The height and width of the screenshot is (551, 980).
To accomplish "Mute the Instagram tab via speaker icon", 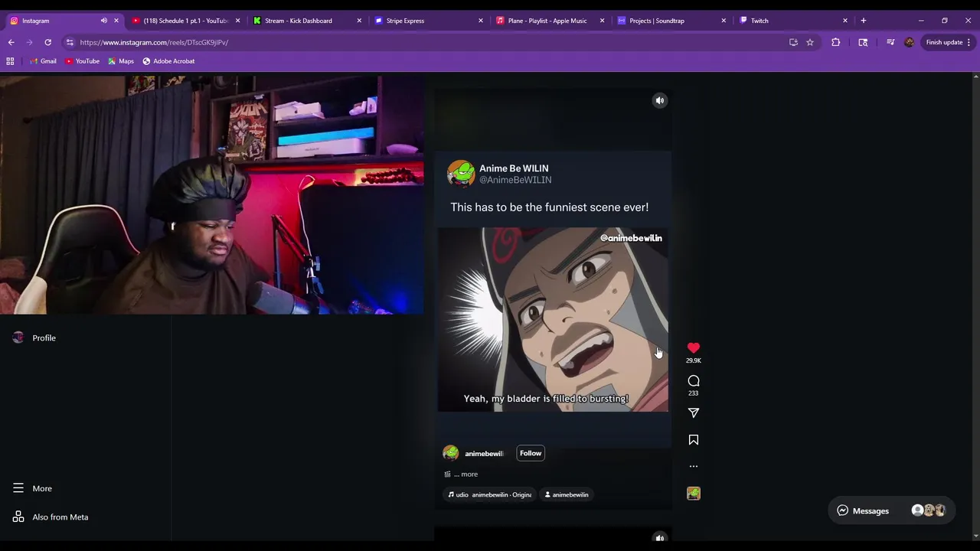I will point(103,21).
